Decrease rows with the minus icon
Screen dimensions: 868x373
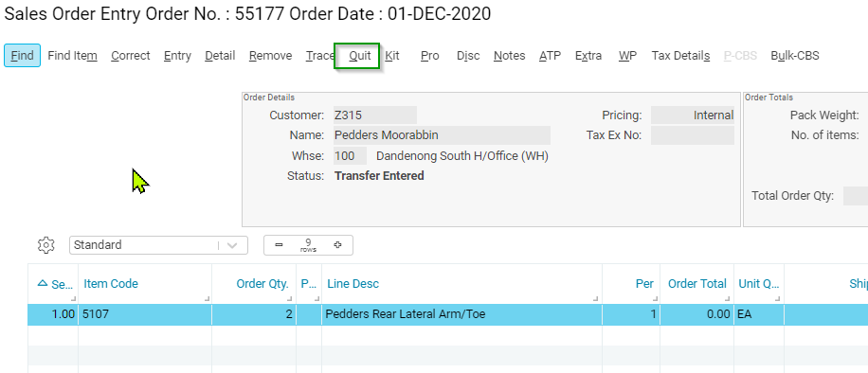[x=279, y=245]
